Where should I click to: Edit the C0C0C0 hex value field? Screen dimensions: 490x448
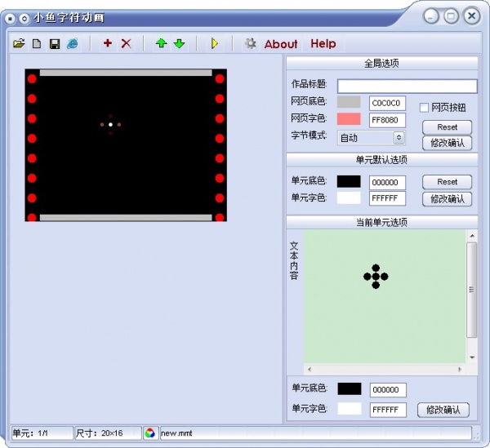387,104
